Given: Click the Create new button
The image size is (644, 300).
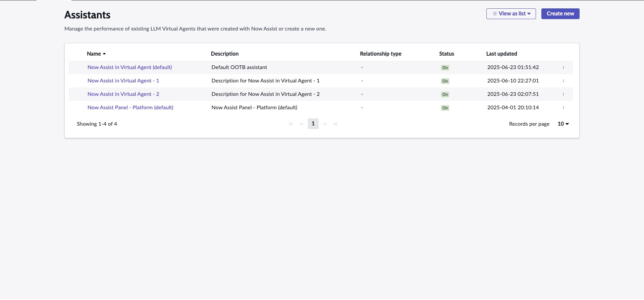Looking at the screenshot, I should tap(560, 14).
